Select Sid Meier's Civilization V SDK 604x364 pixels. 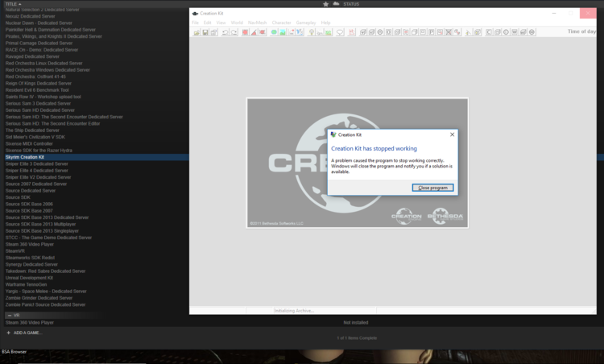click(x=35, y=137)
